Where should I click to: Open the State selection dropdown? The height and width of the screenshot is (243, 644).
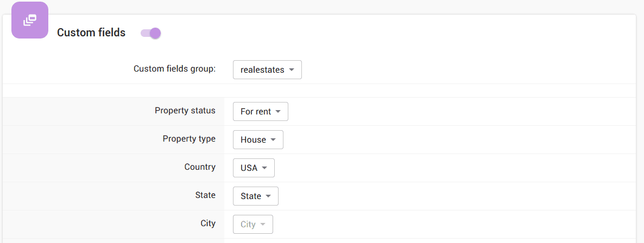pos(255,196)
